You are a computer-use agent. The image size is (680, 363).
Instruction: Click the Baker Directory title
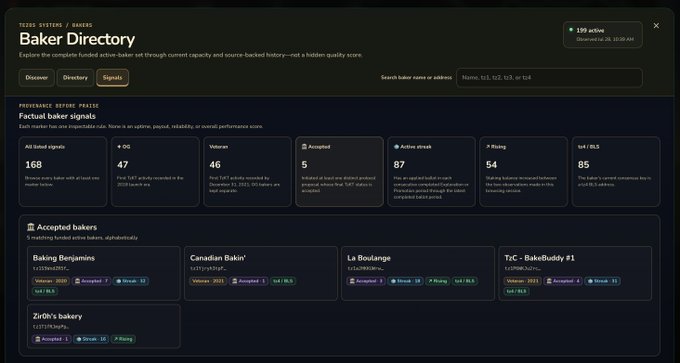tap(77, 39)
